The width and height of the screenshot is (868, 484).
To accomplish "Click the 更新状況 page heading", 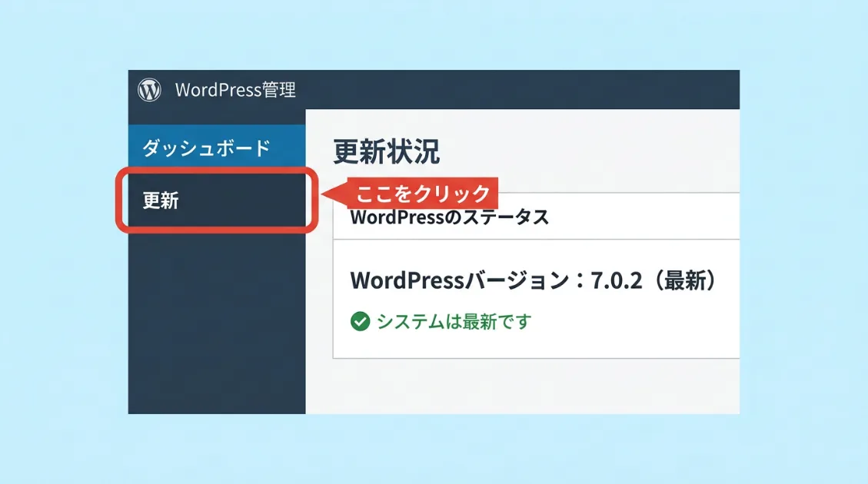I will [x=387, y=151].
